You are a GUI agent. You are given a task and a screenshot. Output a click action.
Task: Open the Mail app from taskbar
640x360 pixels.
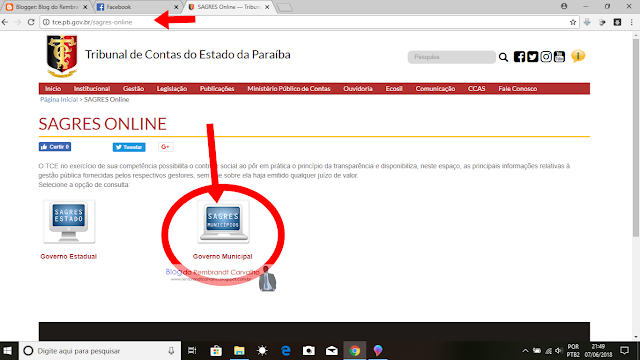[x=332, y=351]
